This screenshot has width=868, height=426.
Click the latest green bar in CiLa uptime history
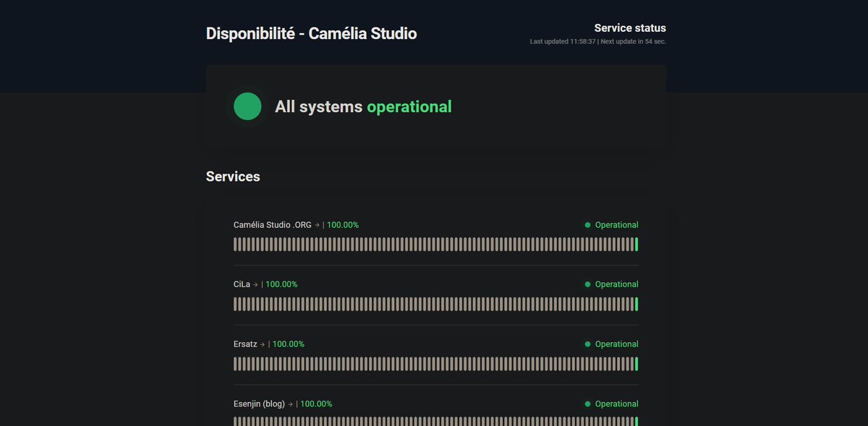pyautogui.click(x=637, y=304)
